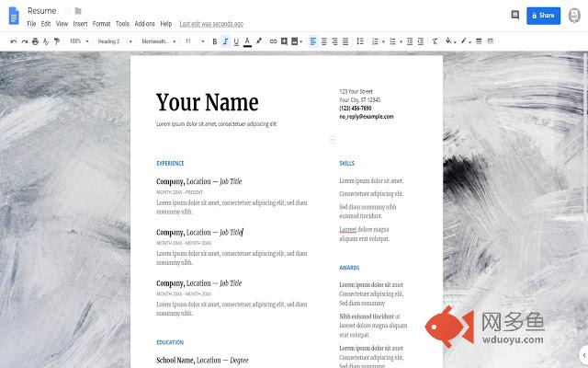This screenshot has height=368, width=588.
Task: Open the font size 11 dropdown
Action: click(194, 41)
